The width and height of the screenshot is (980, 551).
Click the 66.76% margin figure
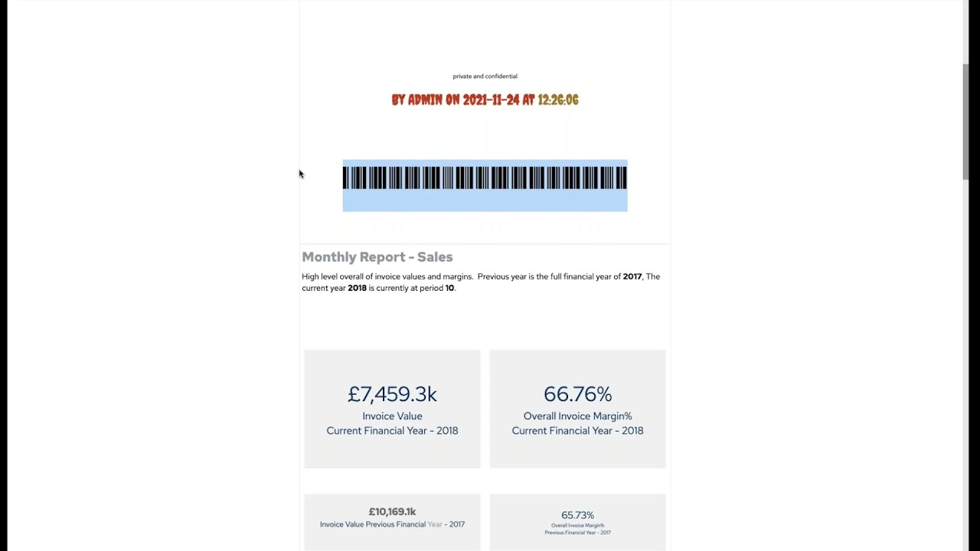577,394
